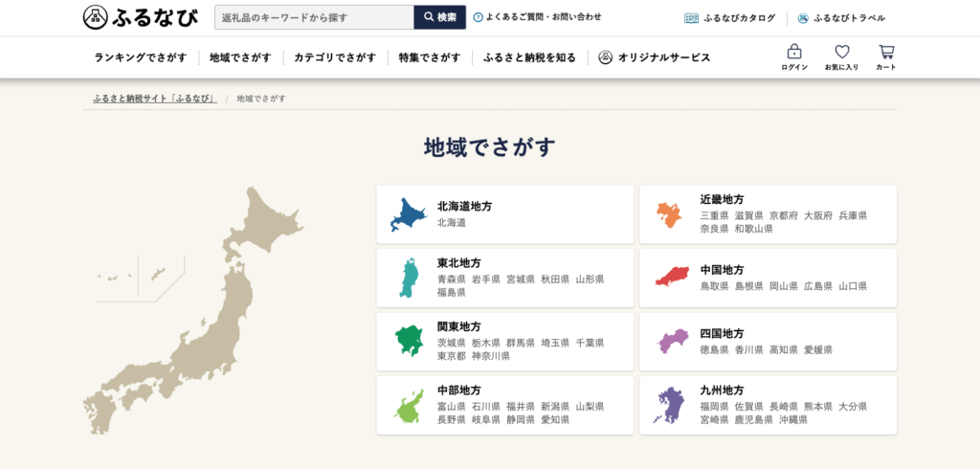Select the teal Tohoku map icon
This screenshot has height=469, width=980.
point(407,278)
